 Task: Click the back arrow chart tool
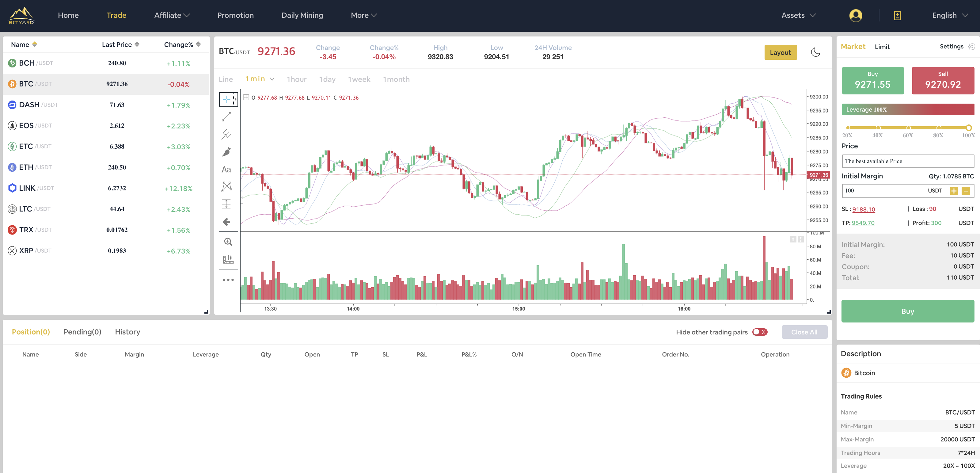[226, 222]
